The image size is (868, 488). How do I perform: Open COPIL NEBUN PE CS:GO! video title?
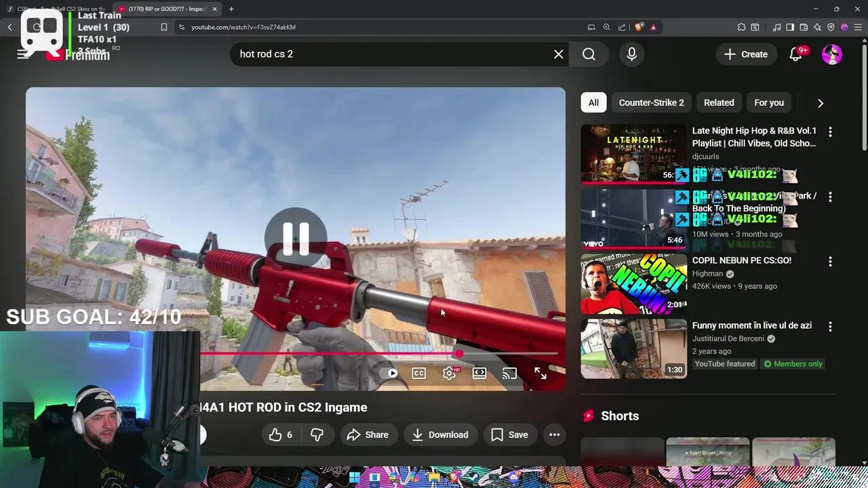[742, 260]
